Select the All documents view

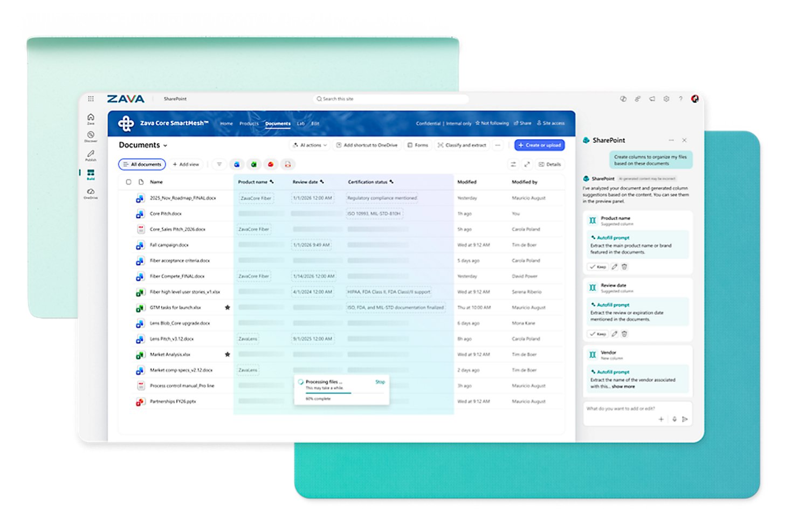(x=142, y=164)
